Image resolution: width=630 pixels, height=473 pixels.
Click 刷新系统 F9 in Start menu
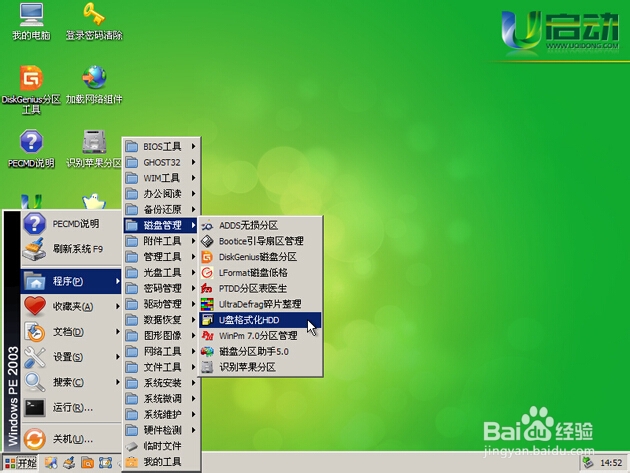click(x=71, y=249)
